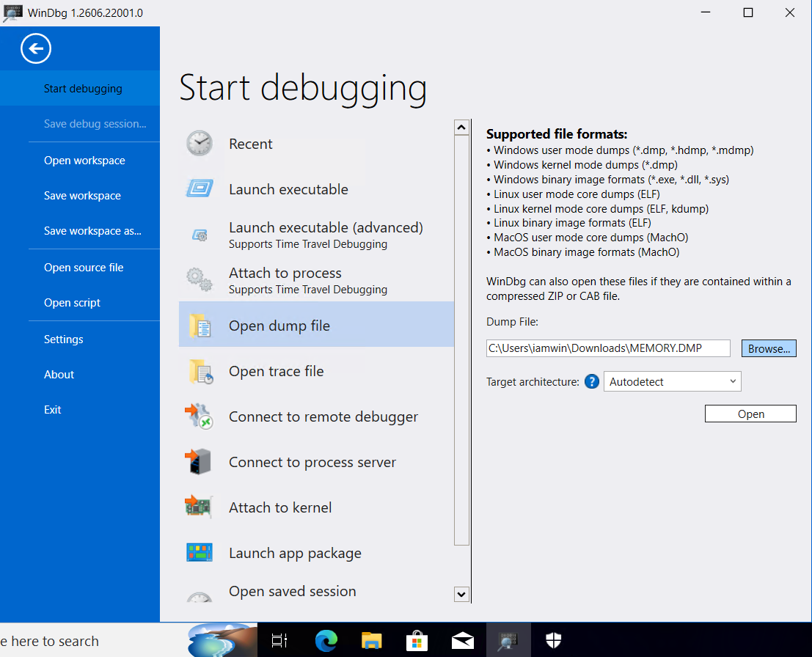Screen dimensions: 812x657
Task: Click the Launch app package option text
Action: [295, 554]
